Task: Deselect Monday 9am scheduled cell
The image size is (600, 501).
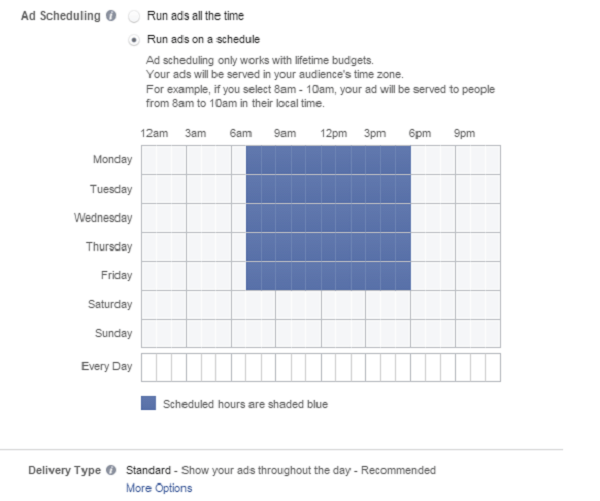Action: coord(283,160)
